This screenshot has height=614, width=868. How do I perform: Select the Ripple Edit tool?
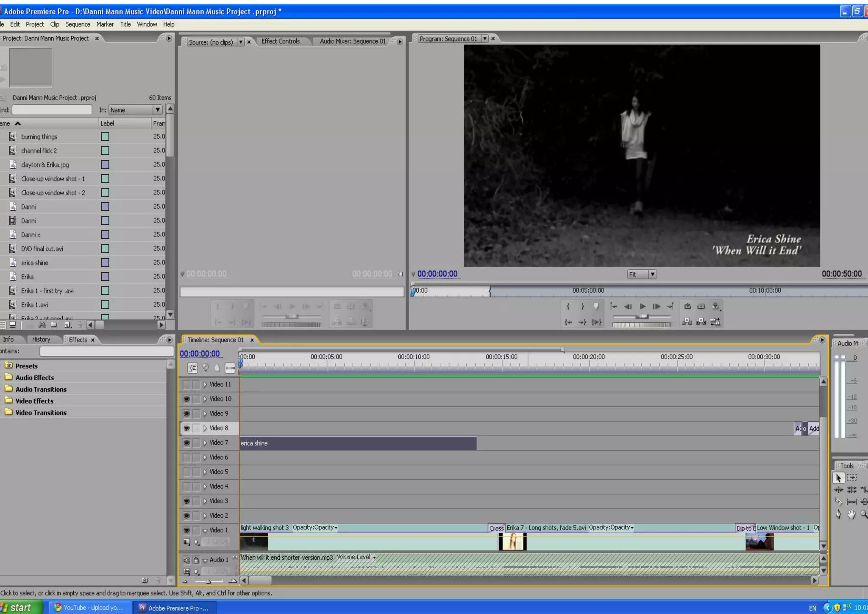pos(838,490)
